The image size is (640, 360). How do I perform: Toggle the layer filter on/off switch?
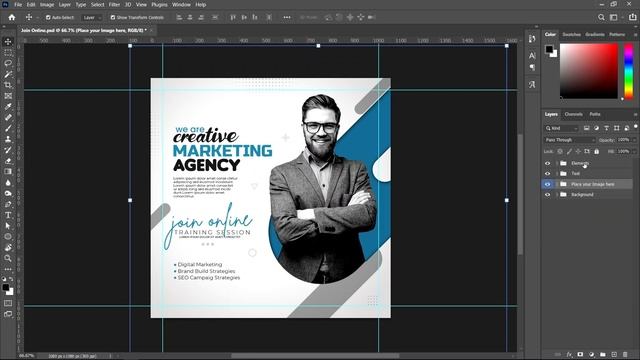(636, 127)
